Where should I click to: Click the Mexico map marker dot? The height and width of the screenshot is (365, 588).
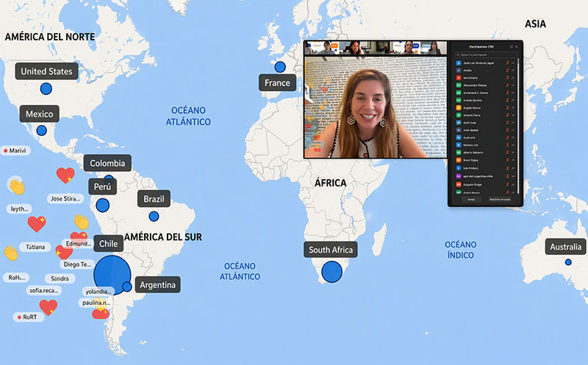(42, 131)
